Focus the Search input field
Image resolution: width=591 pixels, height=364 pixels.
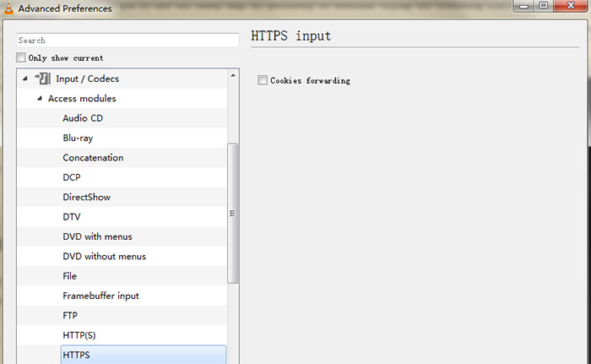point(127,41)
